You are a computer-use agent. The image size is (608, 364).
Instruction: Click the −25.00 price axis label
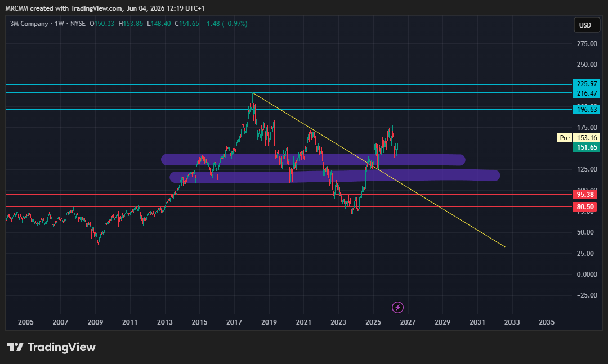(587, 295)
